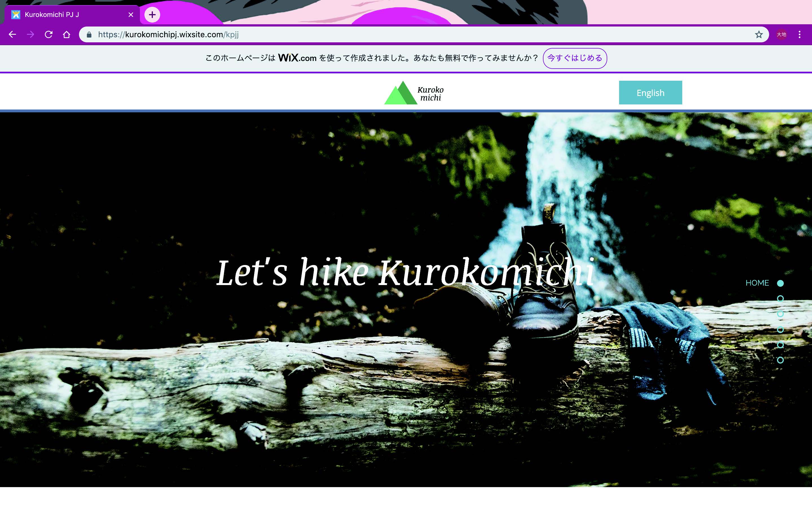Viewport: 812px width, 508px height.
Task: Click the 今すぐはじめる button
Action: 575,58
